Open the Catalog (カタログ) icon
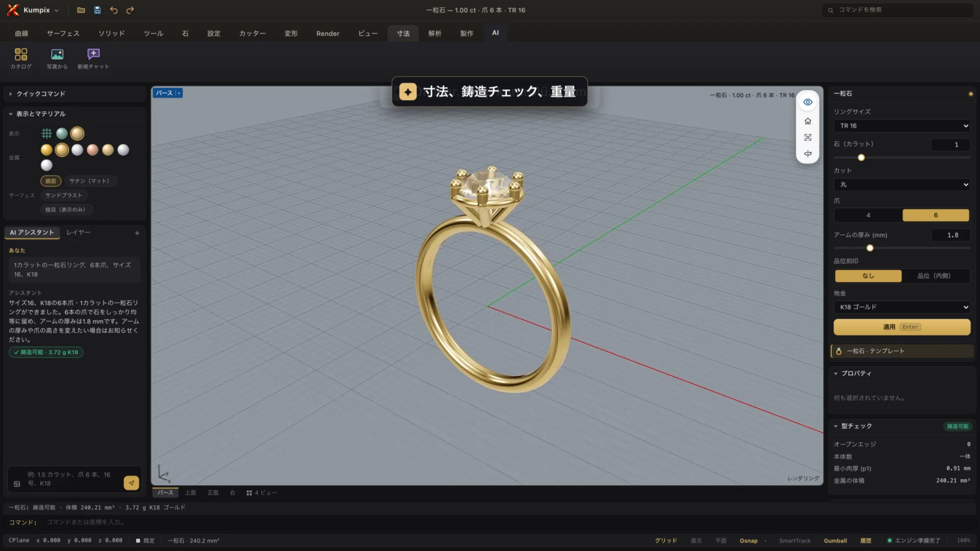This screenshot has width=980, height=551. [x=21, y=58]
